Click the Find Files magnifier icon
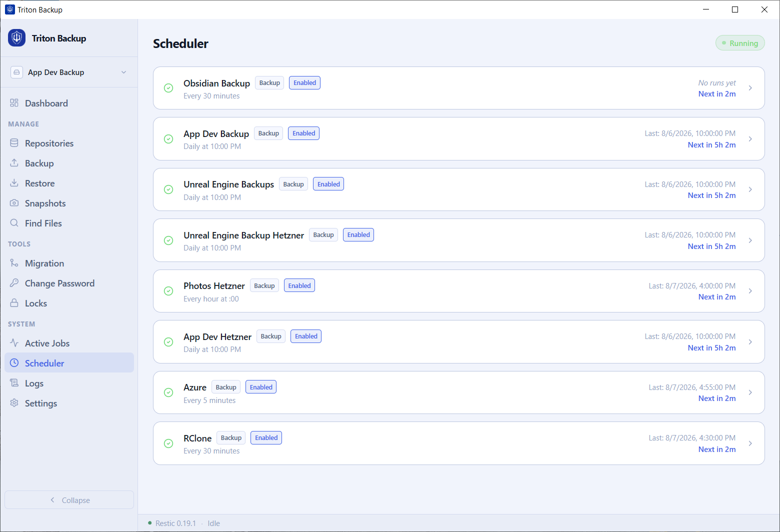 pyautogui.click(x=14, y=223)
